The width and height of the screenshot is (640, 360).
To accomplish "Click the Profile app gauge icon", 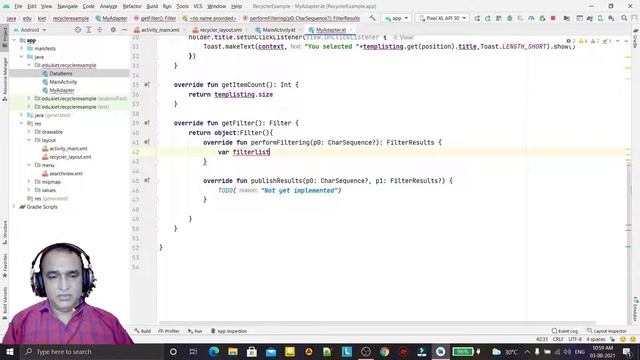I will pos(531,18).
